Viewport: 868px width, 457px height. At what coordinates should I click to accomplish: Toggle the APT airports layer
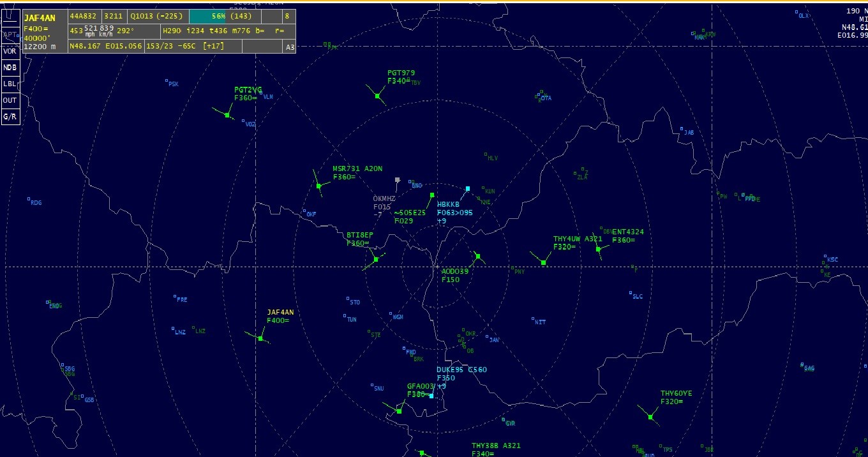point(10,34)
